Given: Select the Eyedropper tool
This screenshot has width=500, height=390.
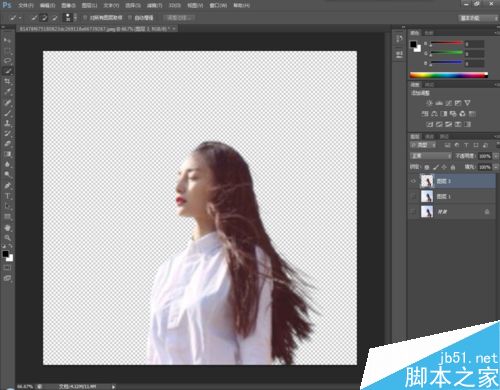Looking at the screenshot, I should [x=7, y=92].
